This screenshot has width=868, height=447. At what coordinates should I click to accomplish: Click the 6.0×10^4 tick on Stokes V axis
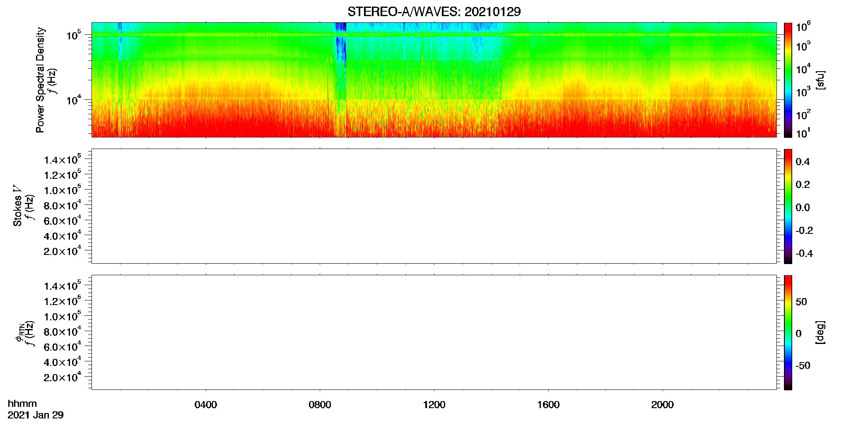[x=63, y=220]
